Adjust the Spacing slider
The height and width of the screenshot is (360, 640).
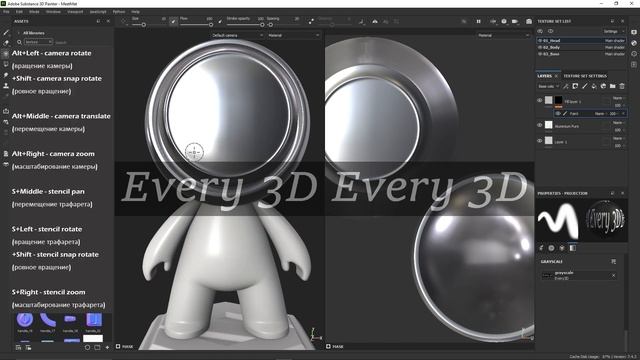coord(283,25)
